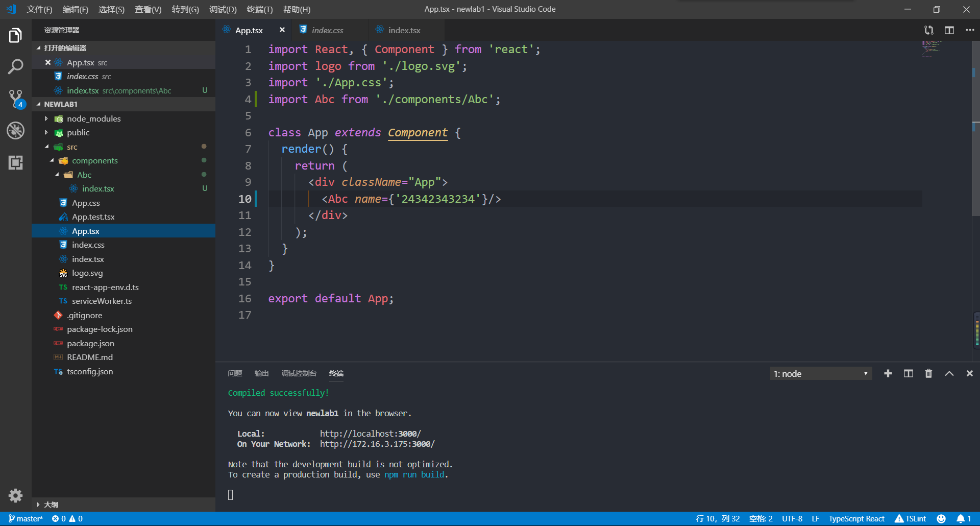Switch to the 调试控制台 panel tab
This screenshot has width=980, height=526.
tap(299, 373)
